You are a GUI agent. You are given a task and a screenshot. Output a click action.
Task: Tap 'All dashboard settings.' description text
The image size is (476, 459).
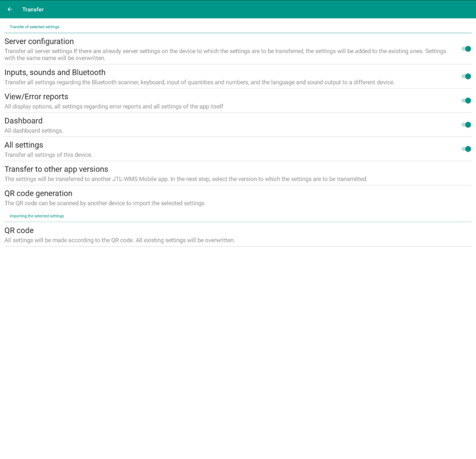point(33,131)
